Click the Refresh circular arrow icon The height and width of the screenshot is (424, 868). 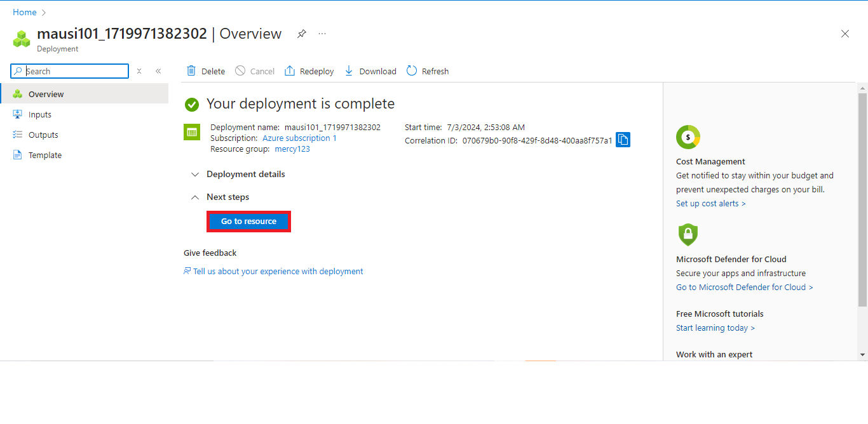(x=412, y=71)
